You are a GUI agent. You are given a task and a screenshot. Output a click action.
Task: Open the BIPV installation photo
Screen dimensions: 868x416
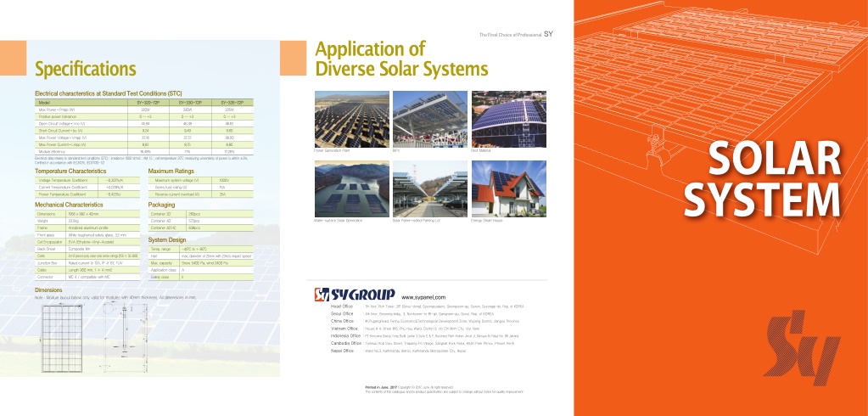pyautogui.click(x=430, y=119)
